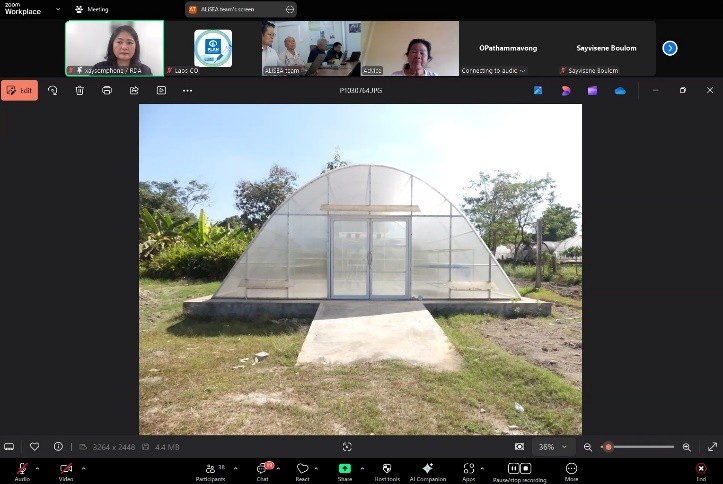Delete the photo with trash icon
The height and width of the screenshot is (484, 723).
[x=80, y=90]
